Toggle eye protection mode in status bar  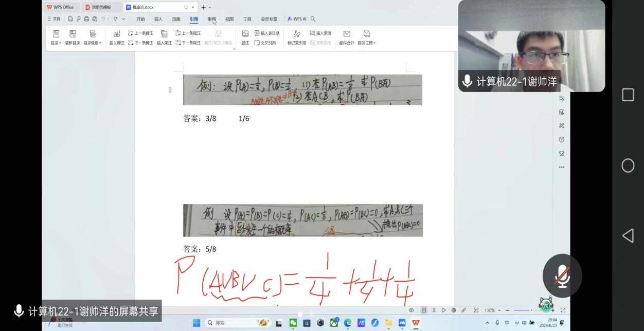pos(411,310)
